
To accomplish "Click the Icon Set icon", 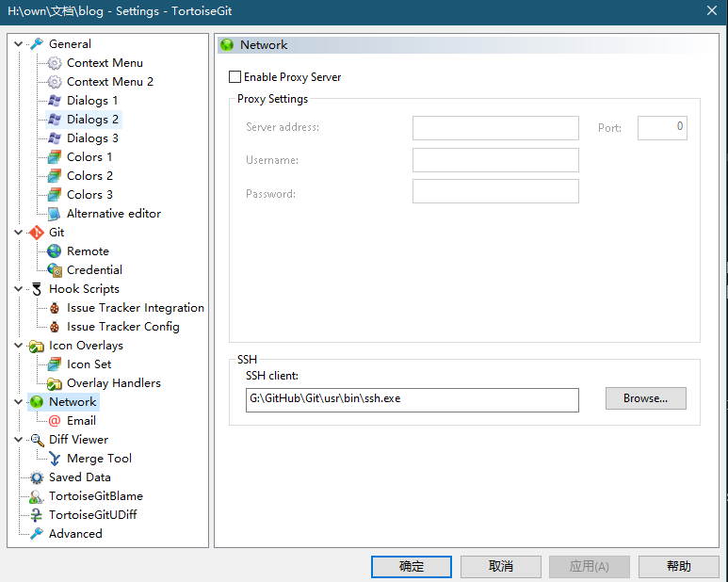I will 55,364.
